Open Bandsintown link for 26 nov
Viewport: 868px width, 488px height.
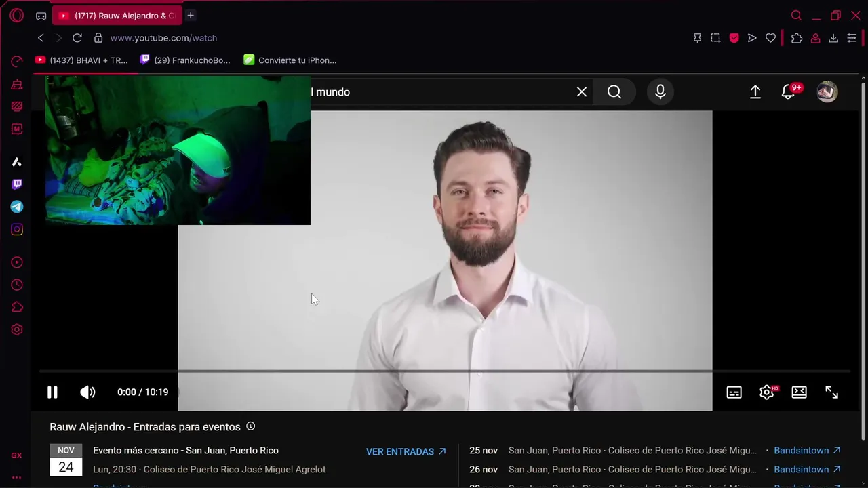click(807, 470)
